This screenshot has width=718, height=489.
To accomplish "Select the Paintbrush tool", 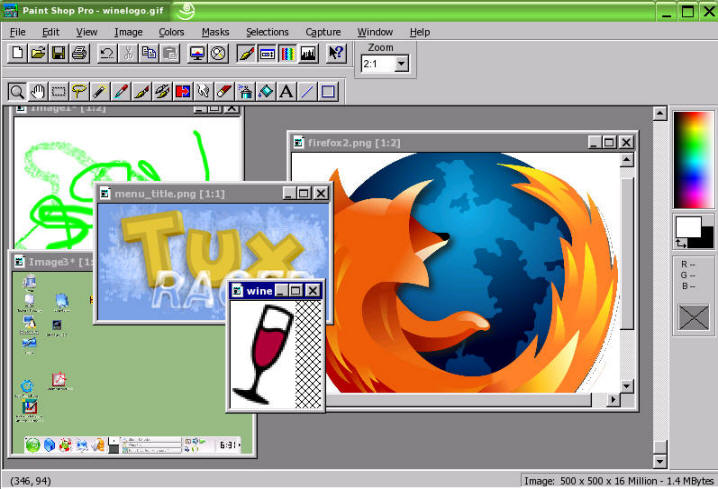I will tap(141, 92).
